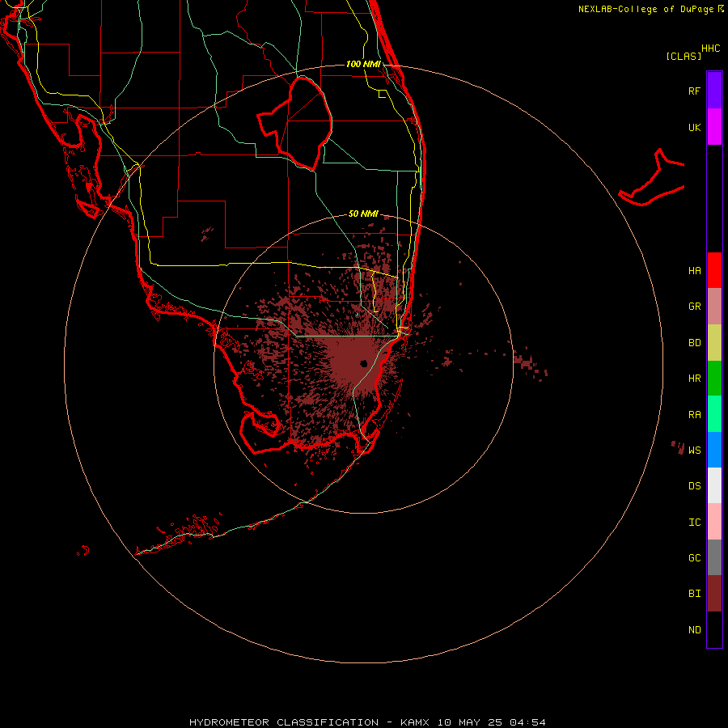Screen dimensions: 728x728
Task: Click the BD yellow legend swatch
Action: point(714,343)
